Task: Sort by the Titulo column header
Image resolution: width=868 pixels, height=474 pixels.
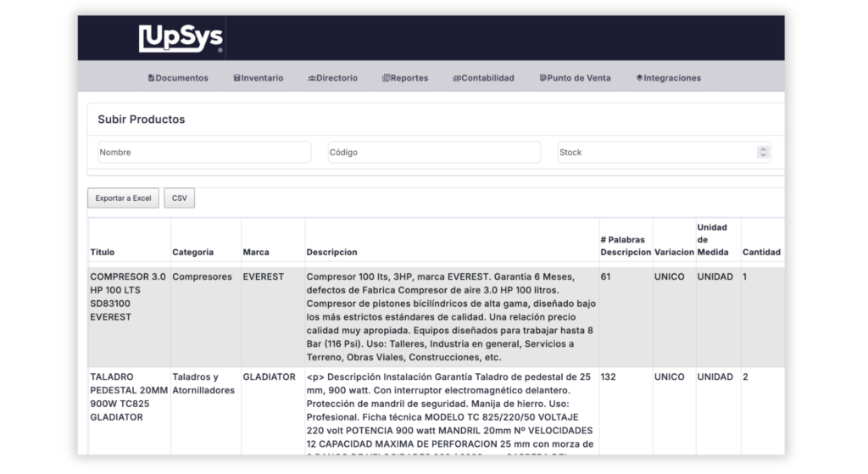Action: tap(103, 252)
